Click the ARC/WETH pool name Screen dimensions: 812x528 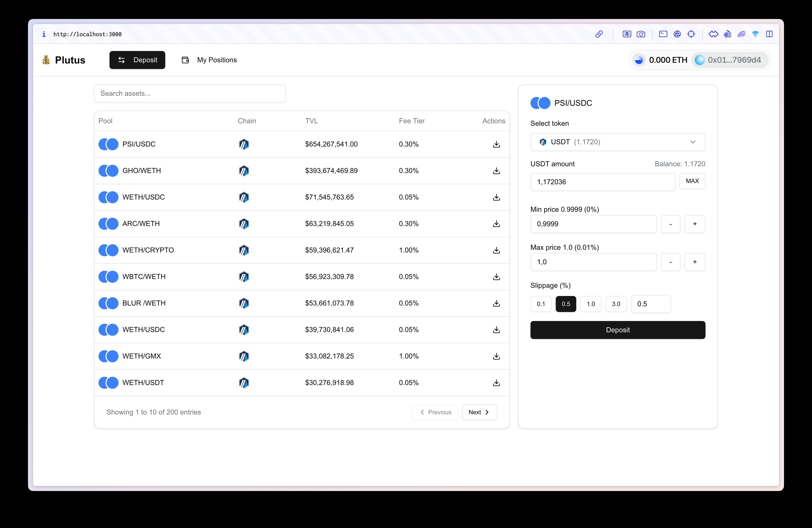(x=141, y=224)
